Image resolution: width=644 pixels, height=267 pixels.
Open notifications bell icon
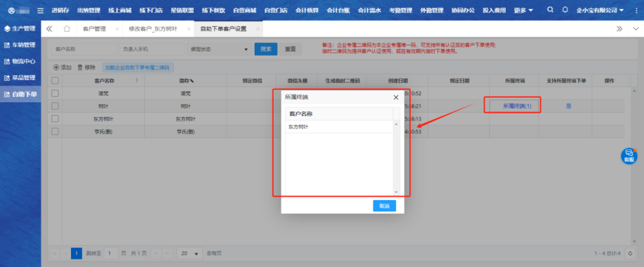[565, 10]
